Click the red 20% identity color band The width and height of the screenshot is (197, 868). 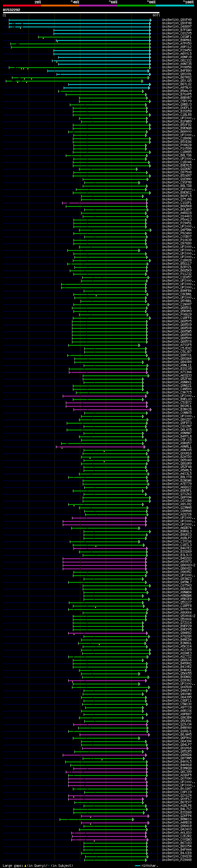point(22,6)
